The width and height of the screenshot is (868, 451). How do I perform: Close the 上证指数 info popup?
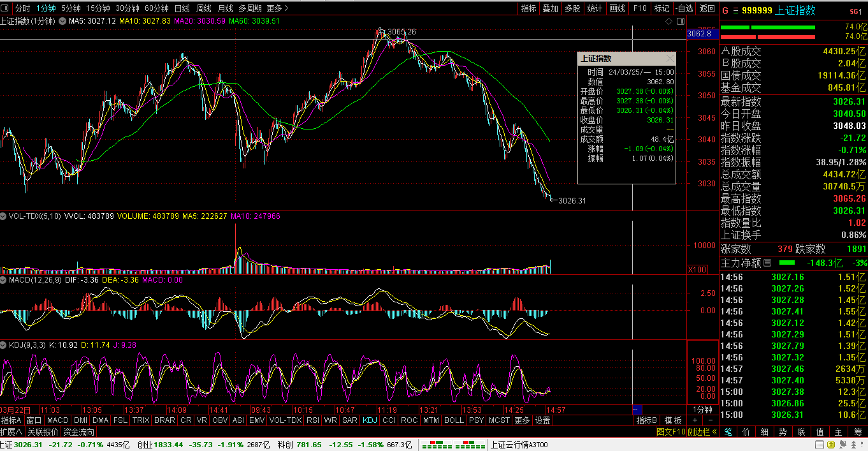(670, 59)
